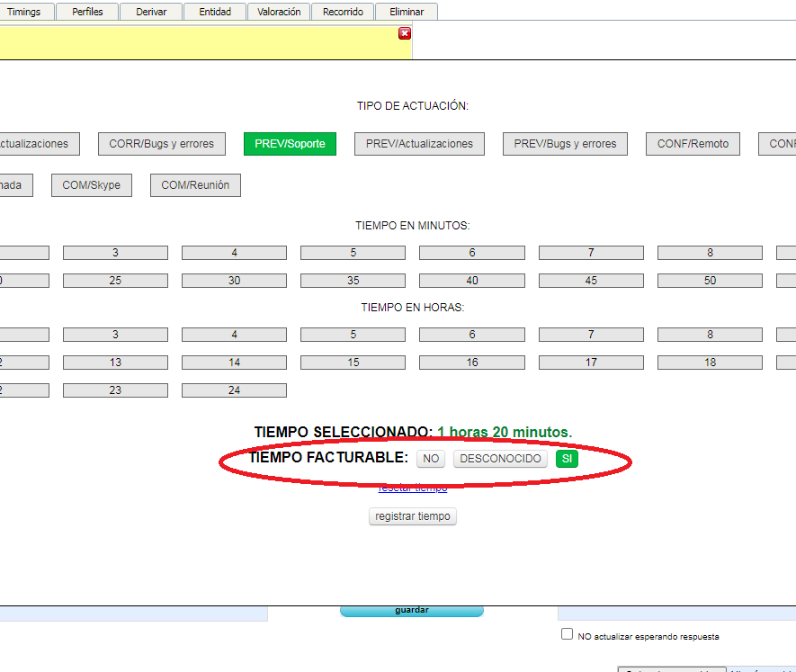This screenshot has width=796, height=672.
Task: Select 25 minutes
Action: coord(115,281)
